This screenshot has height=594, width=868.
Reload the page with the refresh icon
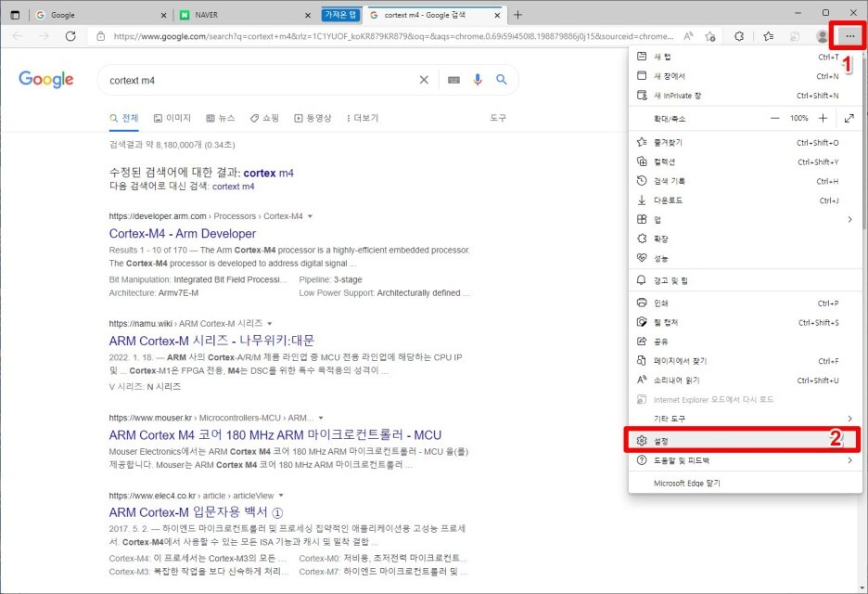[x=70, y=36]
